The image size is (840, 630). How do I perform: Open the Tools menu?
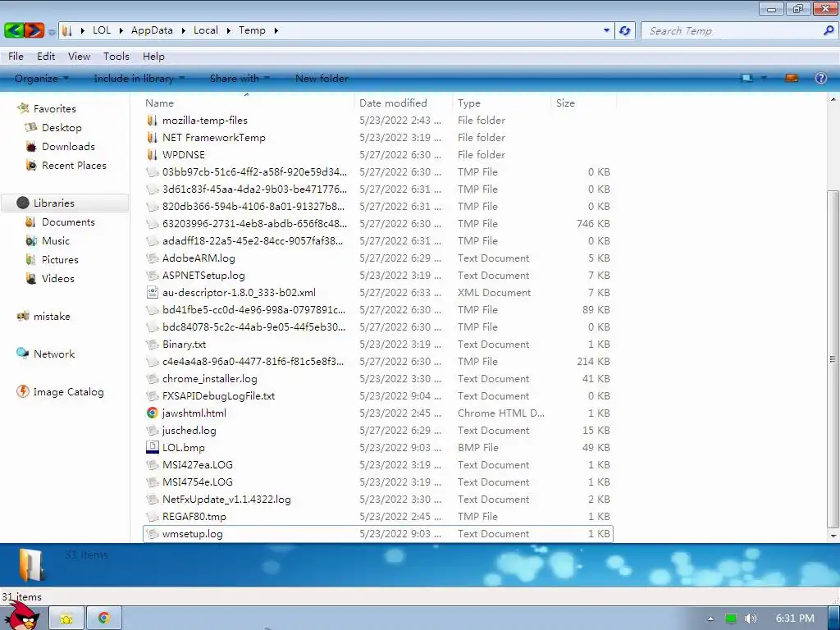click(116, 57)
